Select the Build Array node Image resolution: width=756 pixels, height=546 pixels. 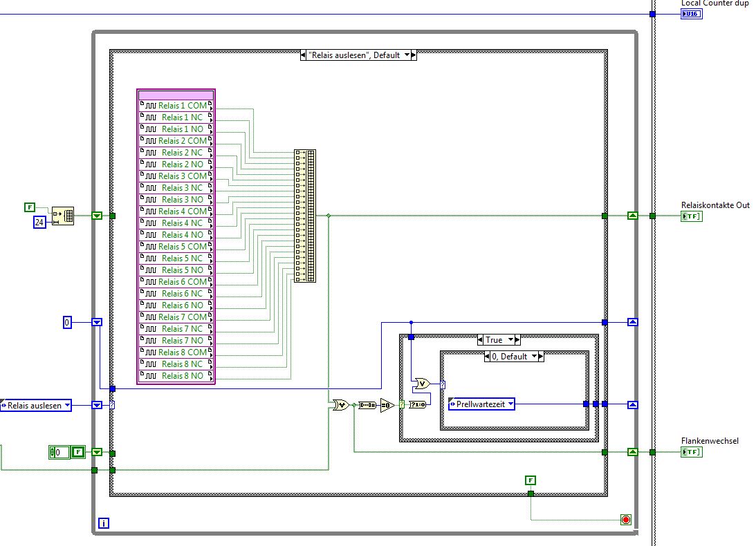pos(305,216)
